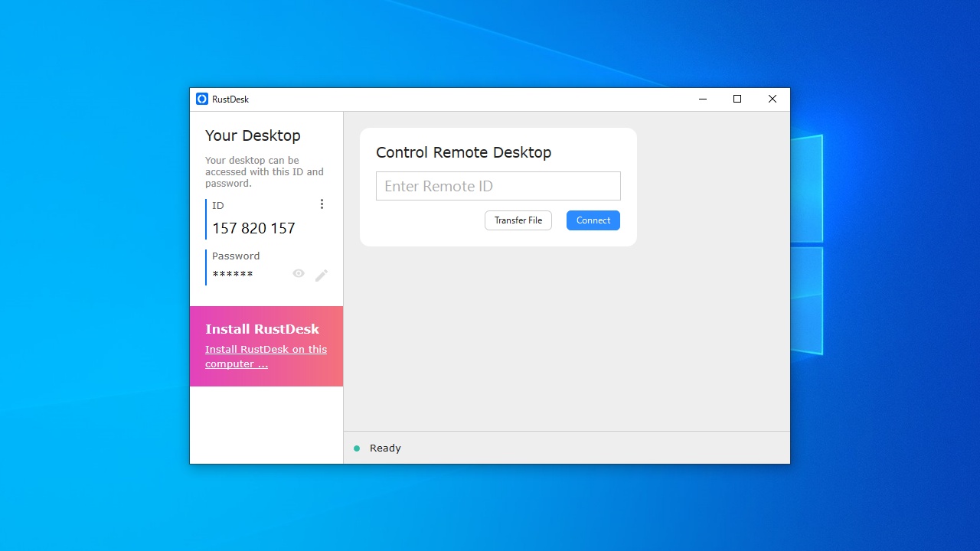
Task: Close the RustDesk window
Action: [773, 99]
